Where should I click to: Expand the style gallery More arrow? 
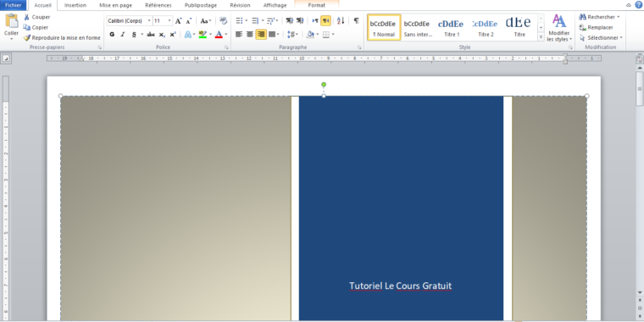(541, 37)
